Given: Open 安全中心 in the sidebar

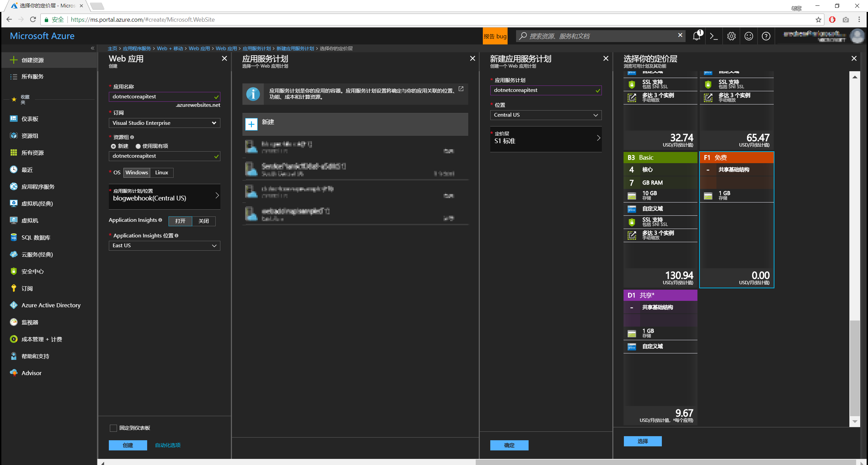Looking at the screenshot, I should tap(33, 271).
